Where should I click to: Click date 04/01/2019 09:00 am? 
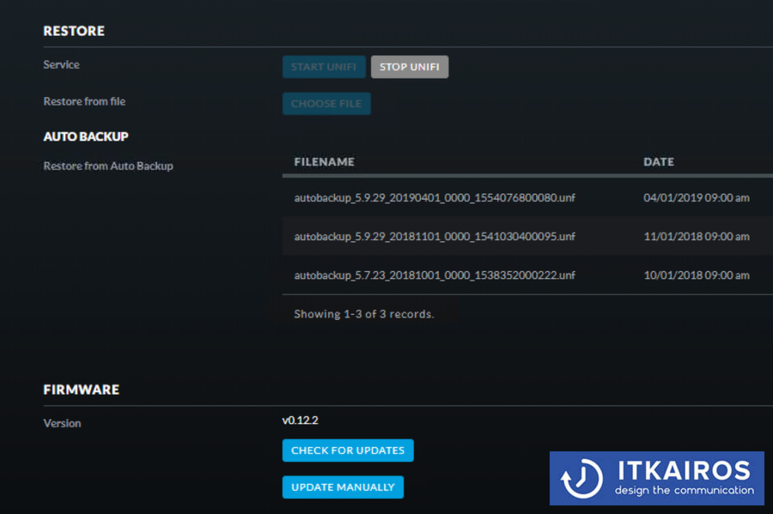click(696, 198)
